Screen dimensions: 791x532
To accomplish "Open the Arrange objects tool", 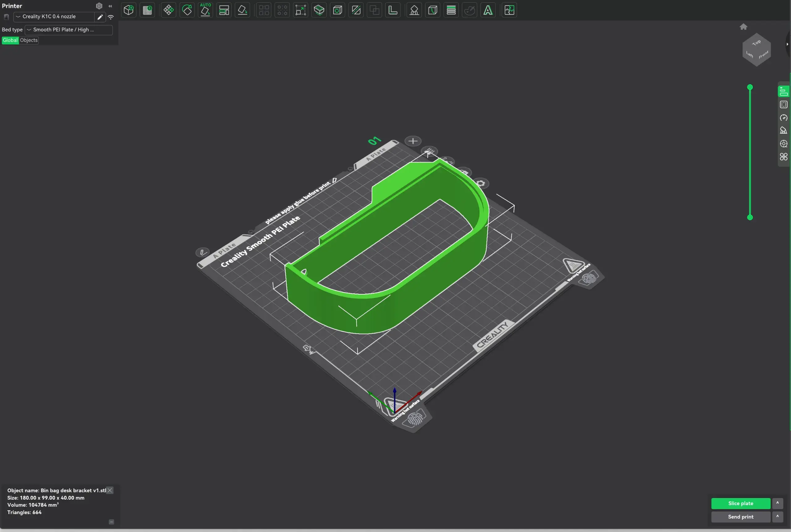I will (x=224, y=10).
